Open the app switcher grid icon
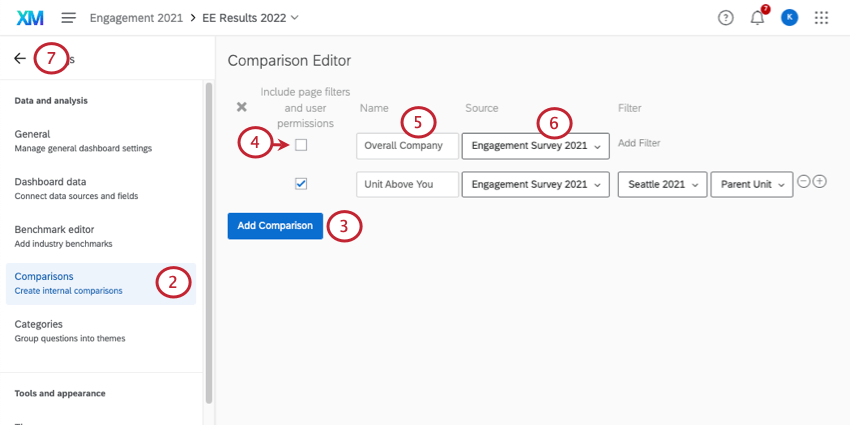The width and height of the screenshot is (850, 425). (x=822, y=18)
